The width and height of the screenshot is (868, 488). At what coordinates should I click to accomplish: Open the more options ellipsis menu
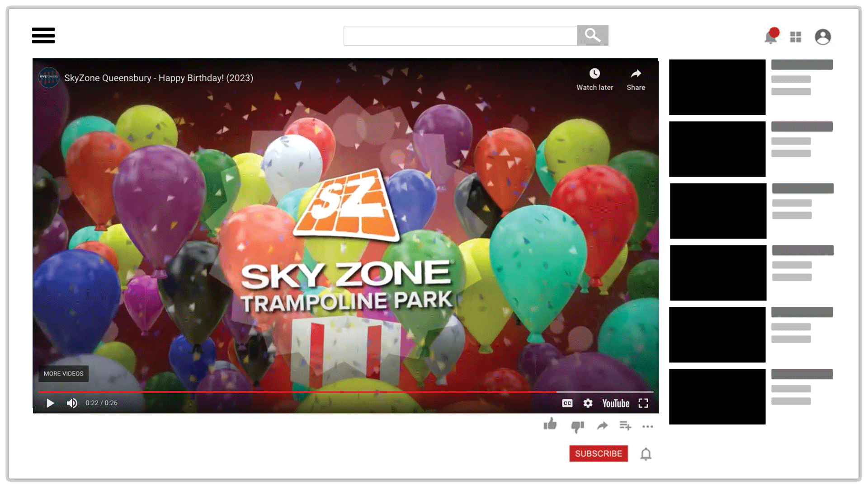coord(647,427)
